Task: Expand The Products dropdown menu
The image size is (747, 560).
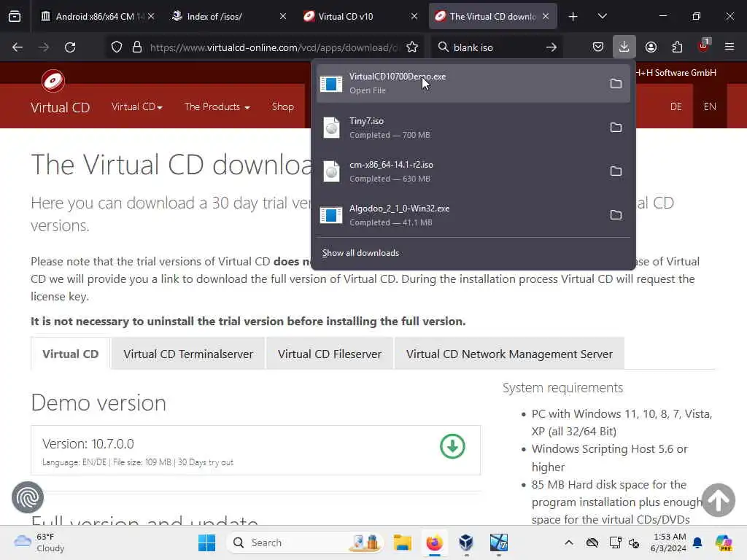Action: pos(217,106)
